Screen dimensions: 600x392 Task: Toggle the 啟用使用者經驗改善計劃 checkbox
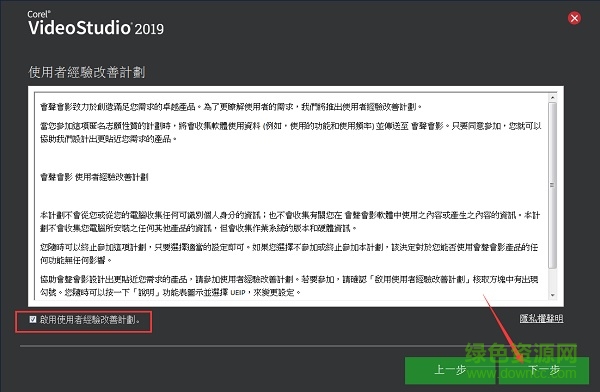click(33, 319)
